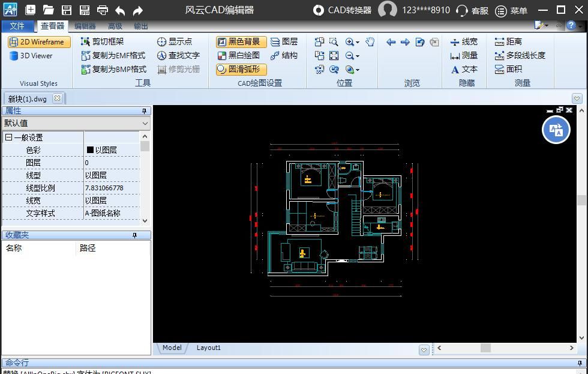Expand the zoom-in dropdown arrow

[x=358, y=42]
